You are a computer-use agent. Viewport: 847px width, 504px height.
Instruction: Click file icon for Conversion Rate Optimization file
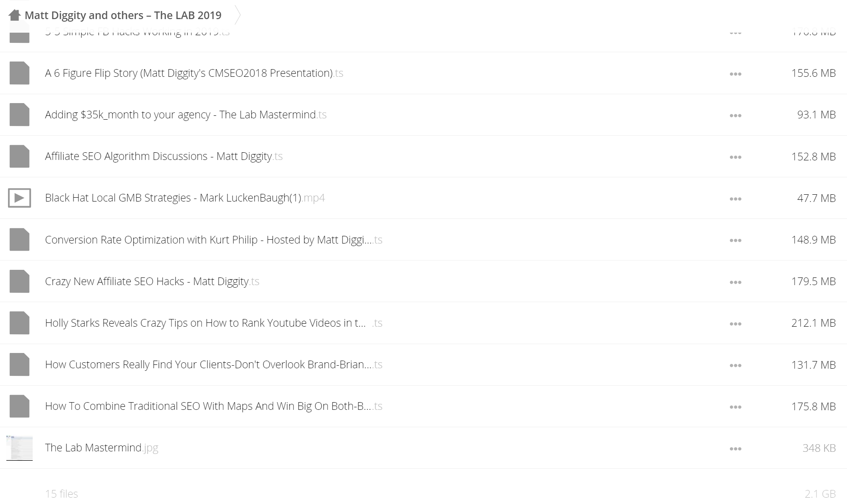click(x=20, y=240)
